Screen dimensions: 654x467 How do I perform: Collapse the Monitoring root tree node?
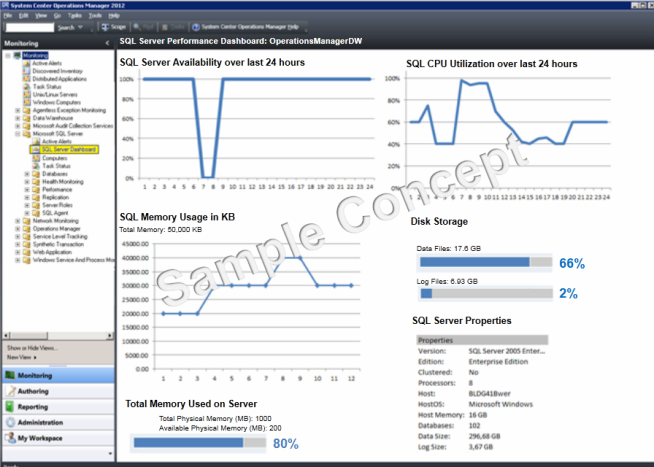point(8,55)
